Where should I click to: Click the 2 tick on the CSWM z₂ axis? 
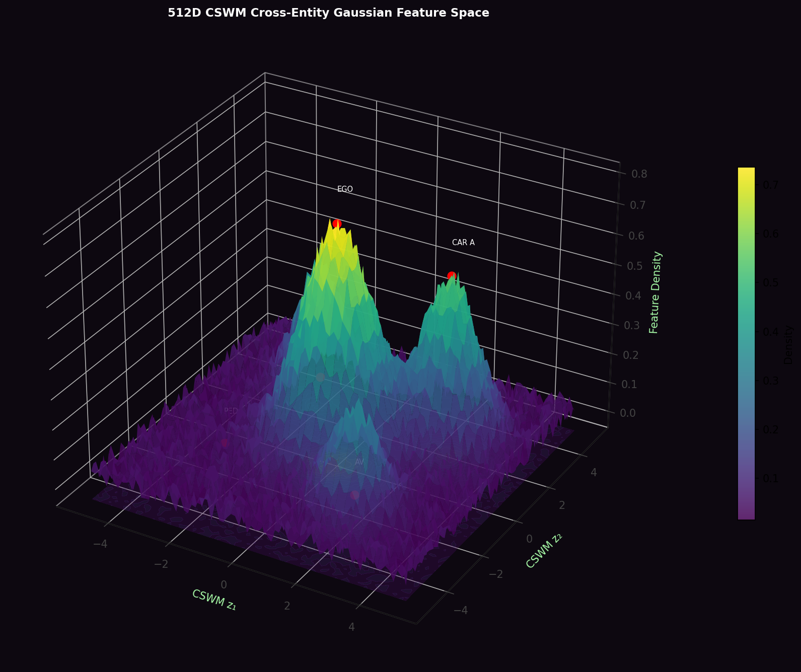coord(562,505)
